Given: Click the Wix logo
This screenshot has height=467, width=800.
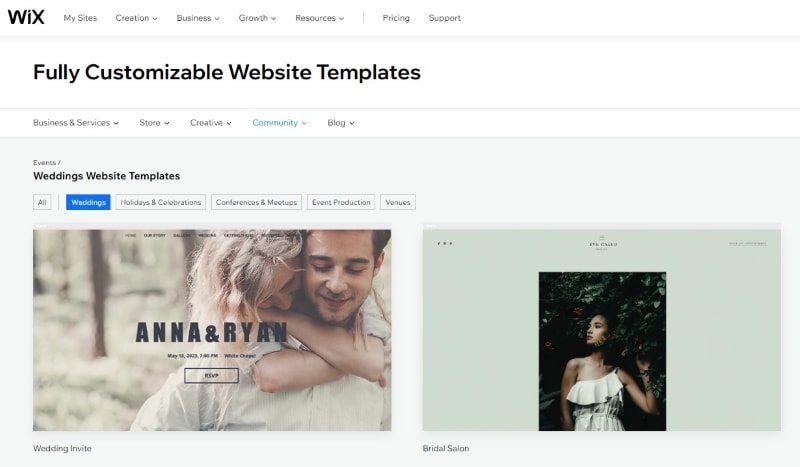Looking at the screenshot, I should pos(26,17).
